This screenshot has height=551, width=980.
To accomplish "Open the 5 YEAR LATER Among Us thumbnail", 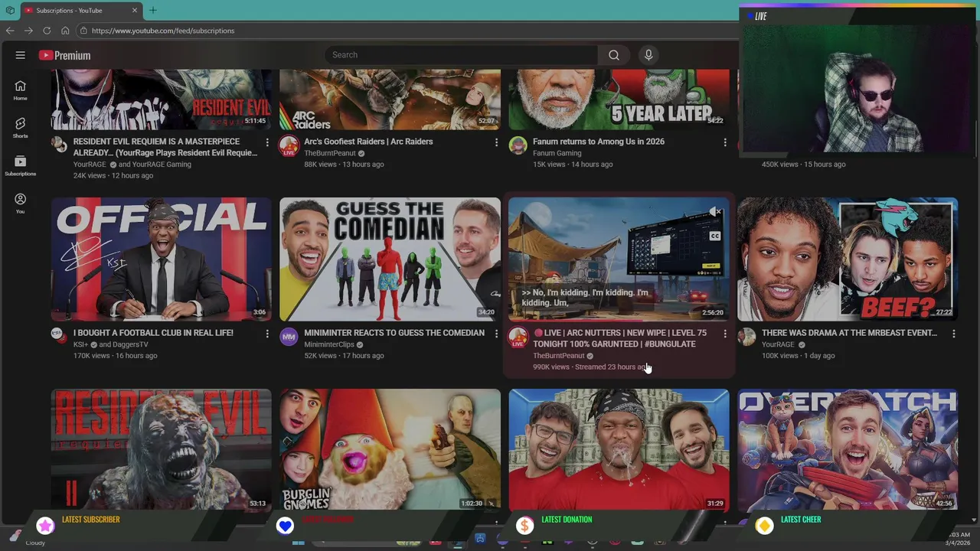I will [x=619, y=99].
